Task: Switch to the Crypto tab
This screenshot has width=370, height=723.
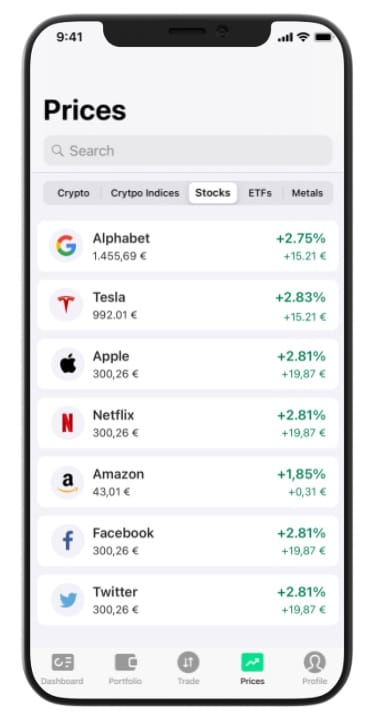Action: pos(73,193)
